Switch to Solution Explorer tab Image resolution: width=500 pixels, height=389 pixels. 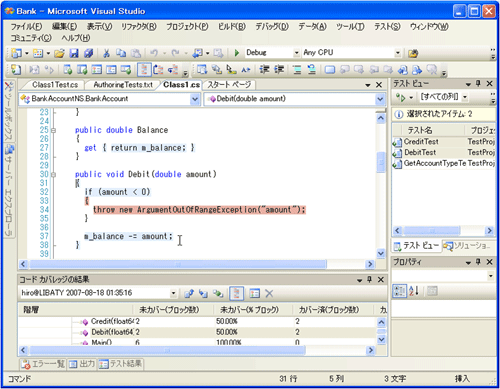[467, 246]
